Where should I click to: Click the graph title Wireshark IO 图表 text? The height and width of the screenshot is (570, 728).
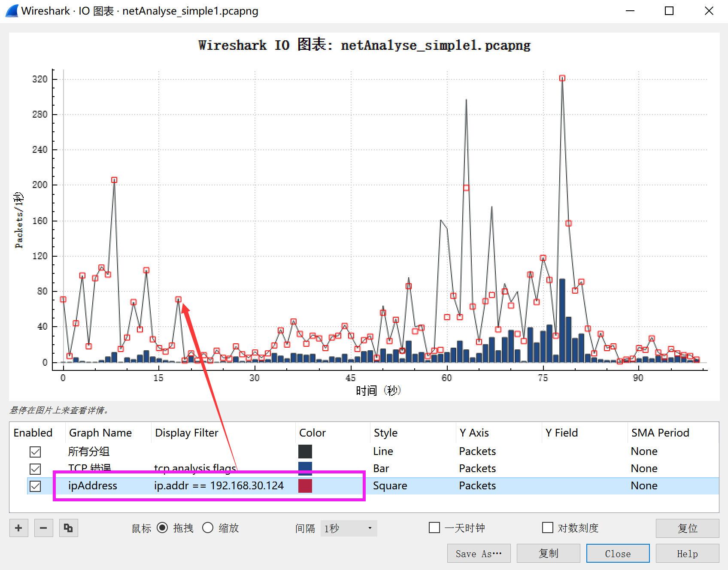[x=364, y=45]
